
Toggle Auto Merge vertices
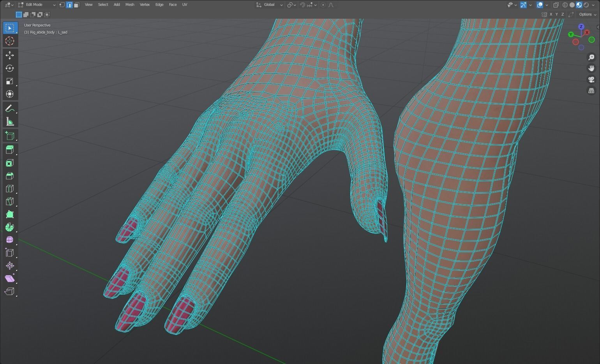(571, 14)
